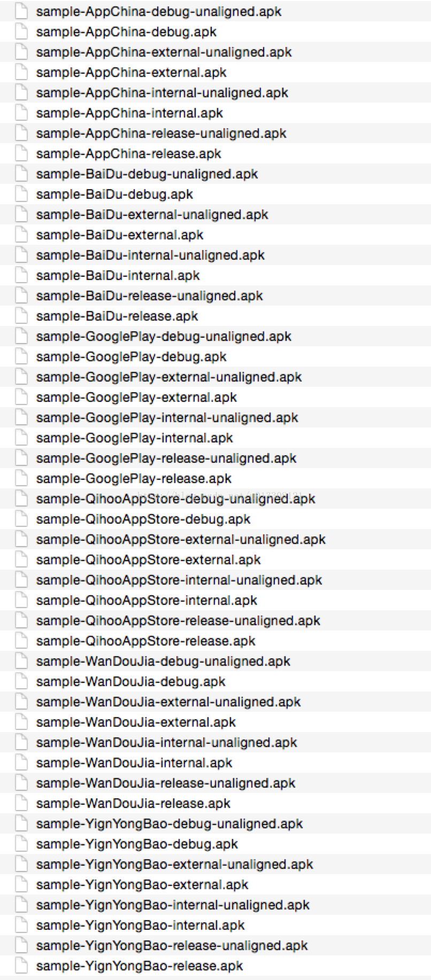Screen dimensions: 431x980
Task: Click file icon of sample-GooglePlay-debug-unaligned.apk
Action: pyautogui.click(x=21, y=336)
